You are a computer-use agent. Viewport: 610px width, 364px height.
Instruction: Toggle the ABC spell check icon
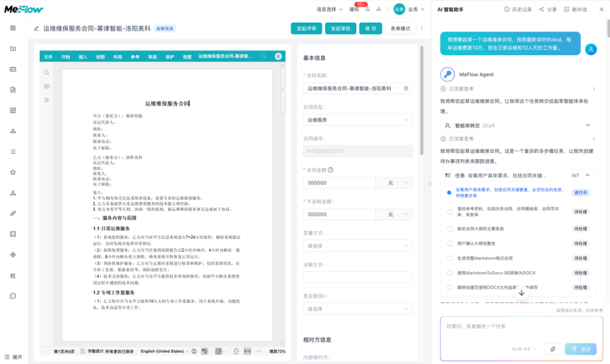[204, 351]
